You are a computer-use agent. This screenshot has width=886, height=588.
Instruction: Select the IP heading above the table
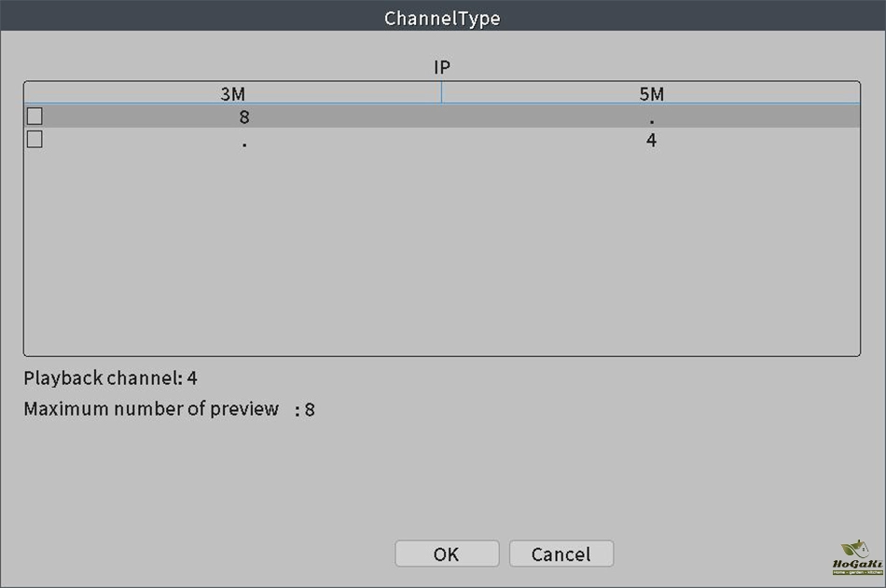(x=442, y=67)
